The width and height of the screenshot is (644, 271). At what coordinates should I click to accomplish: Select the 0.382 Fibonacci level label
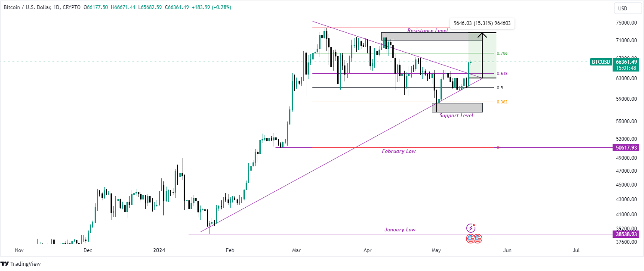click(x=502, y=102)
